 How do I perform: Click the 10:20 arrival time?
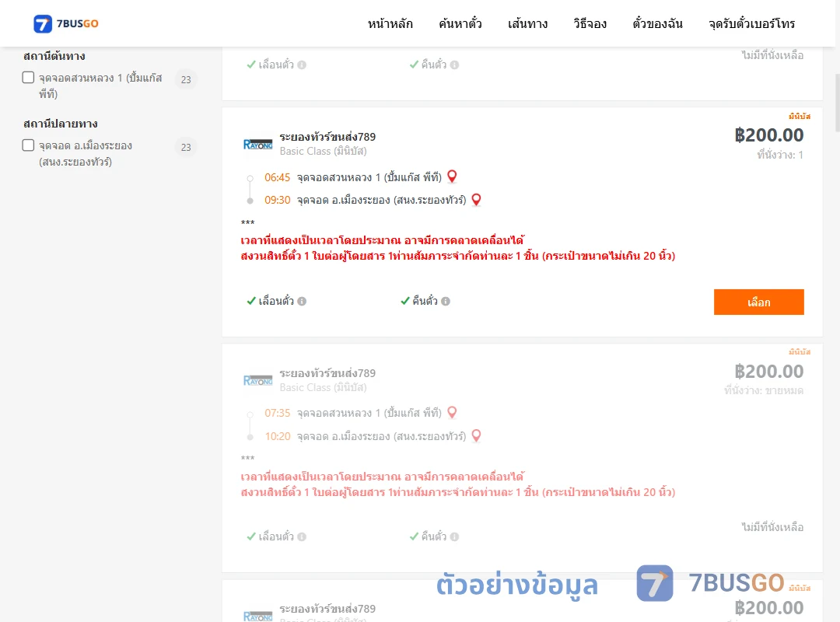(x=277, y=436)
